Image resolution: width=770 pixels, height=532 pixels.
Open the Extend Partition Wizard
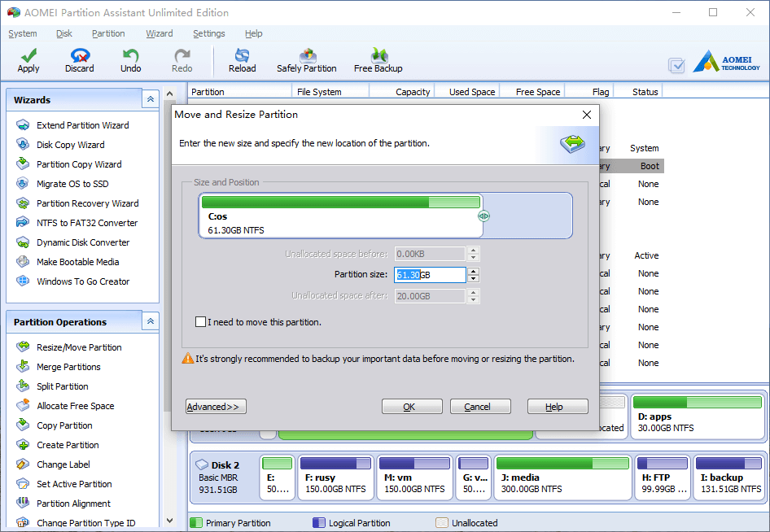[82, 125]
